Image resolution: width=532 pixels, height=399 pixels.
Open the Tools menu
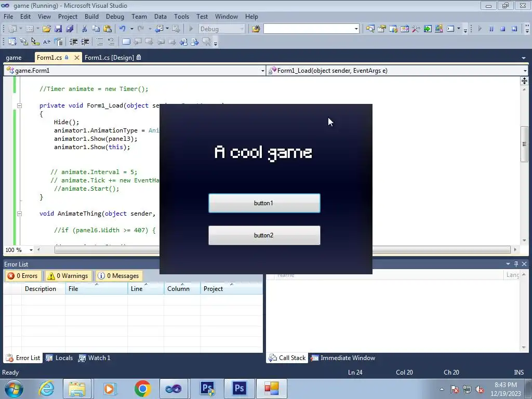(x=181, y=17)
